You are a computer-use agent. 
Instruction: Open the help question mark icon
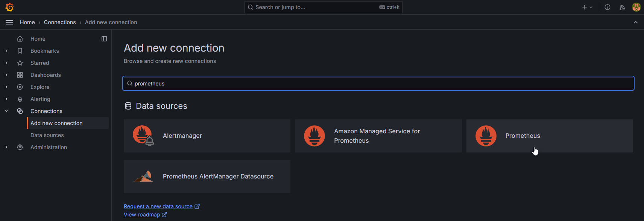608,7
